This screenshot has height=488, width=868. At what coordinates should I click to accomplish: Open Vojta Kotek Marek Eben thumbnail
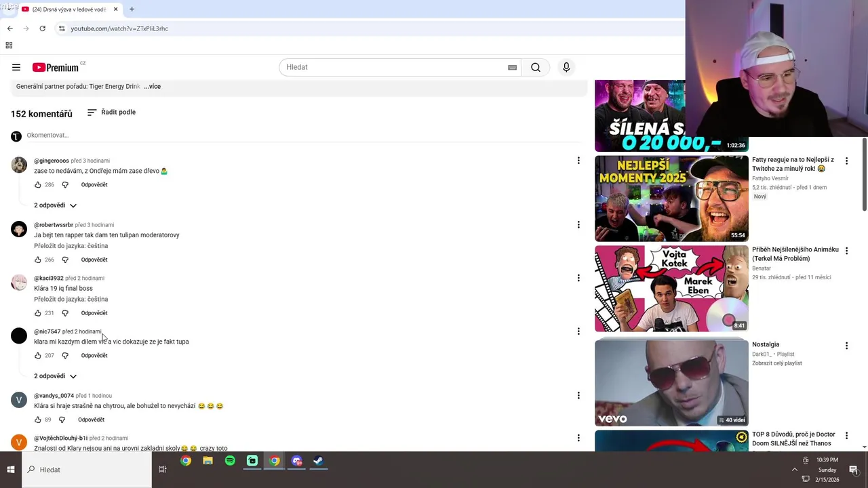671,288
